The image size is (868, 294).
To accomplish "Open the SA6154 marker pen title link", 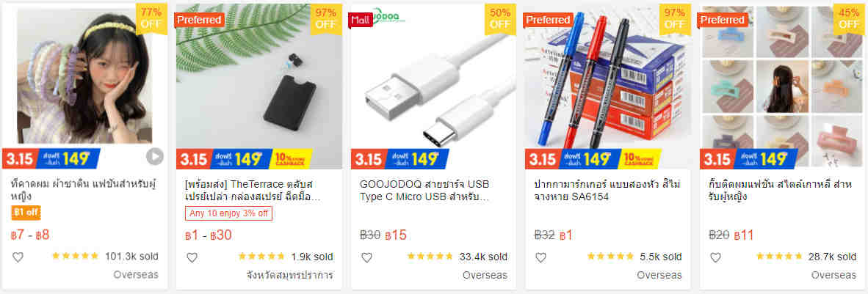I will 603,190.
